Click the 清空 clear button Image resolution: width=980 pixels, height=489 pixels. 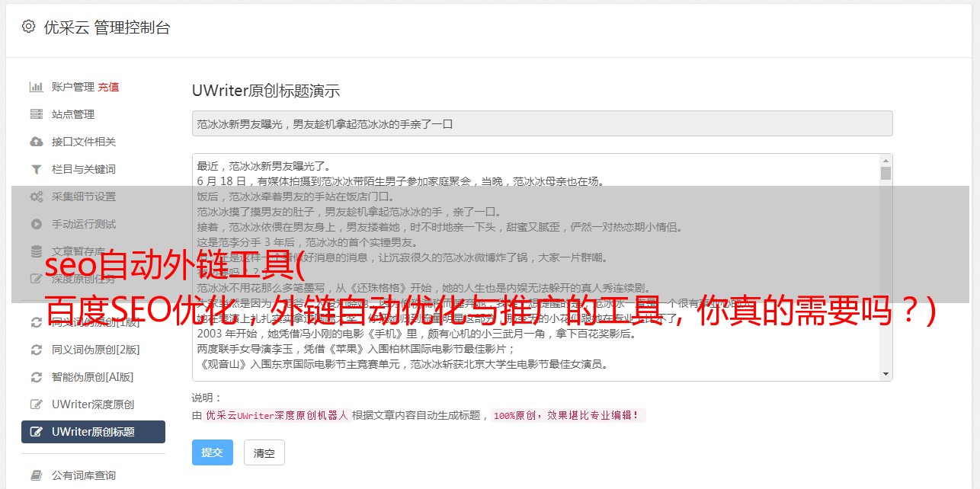point(264,452)
